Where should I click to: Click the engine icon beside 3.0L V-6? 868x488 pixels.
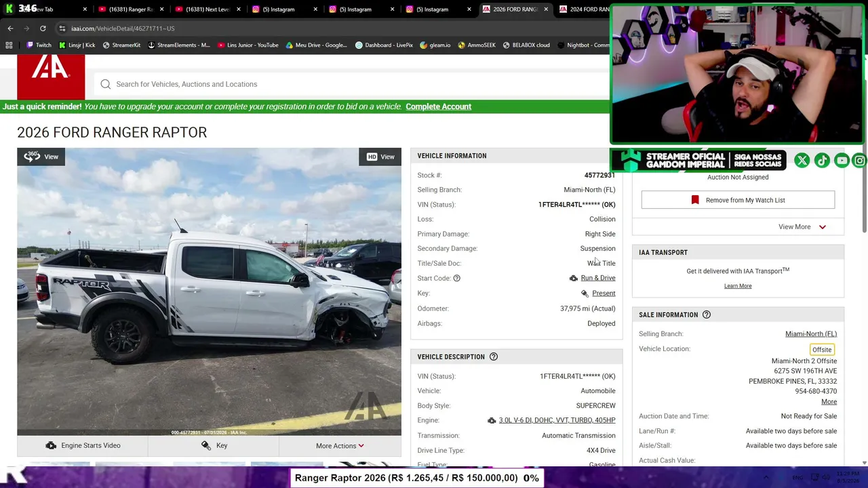(x=492, y=420)
